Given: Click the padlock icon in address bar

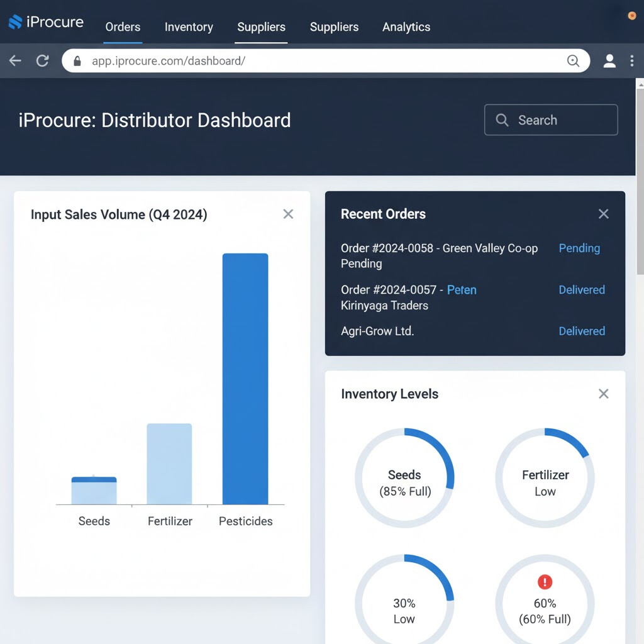Looking at the screenshot, I should click(78, 61).
